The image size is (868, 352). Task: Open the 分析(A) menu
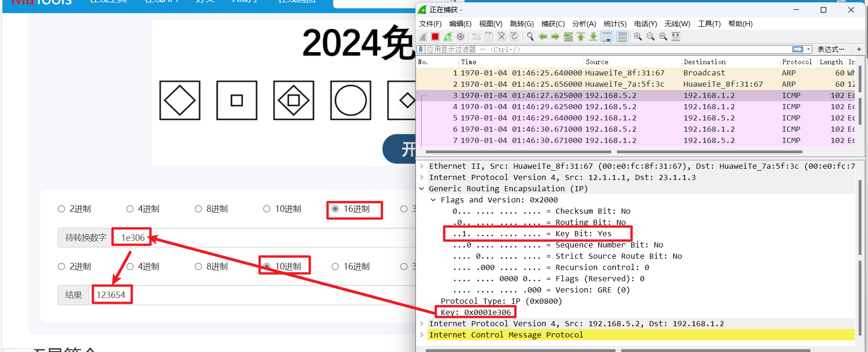[x=584, y=24]
